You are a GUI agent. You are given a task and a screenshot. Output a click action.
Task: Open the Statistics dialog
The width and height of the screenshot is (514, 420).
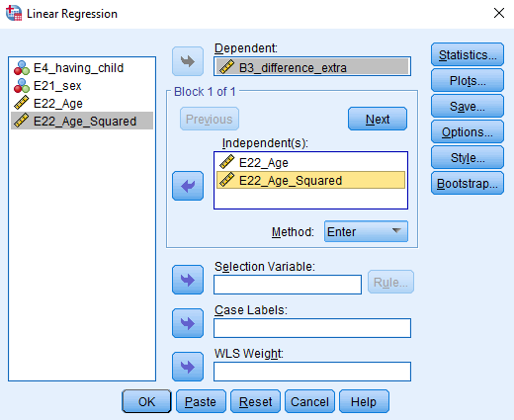coord(468,54)
